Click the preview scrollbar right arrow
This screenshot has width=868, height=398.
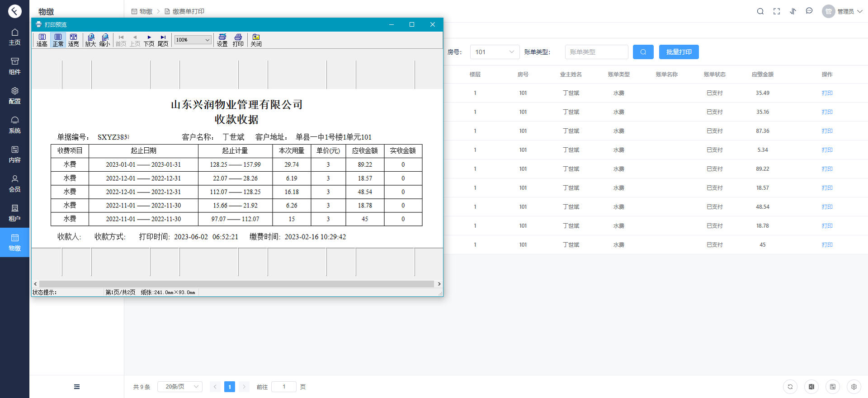(x=439, y=284)
